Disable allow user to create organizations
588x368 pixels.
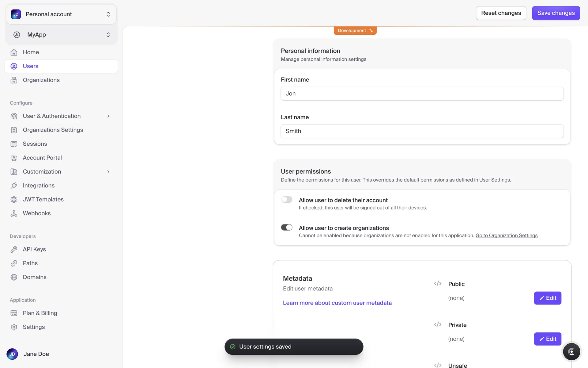[x=287, y=228]
